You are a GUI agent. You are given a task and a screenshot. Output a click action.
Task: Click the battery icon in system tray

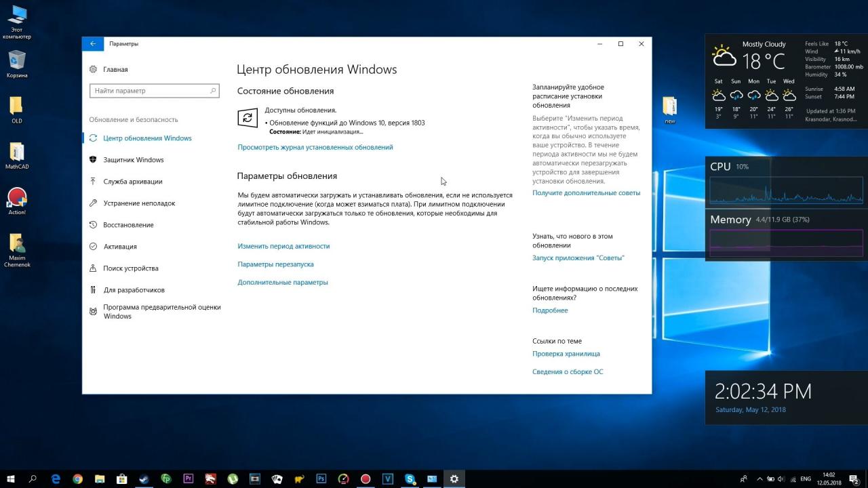point(770,479)
